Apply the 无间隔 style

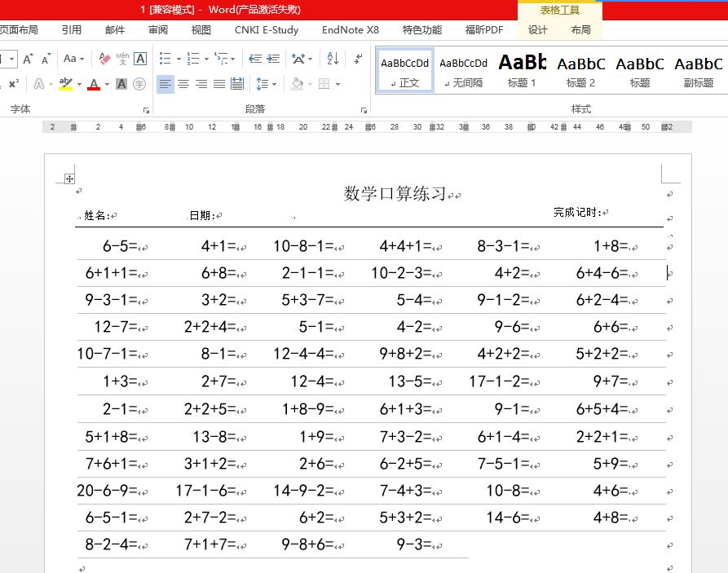[x=463, y=70]
